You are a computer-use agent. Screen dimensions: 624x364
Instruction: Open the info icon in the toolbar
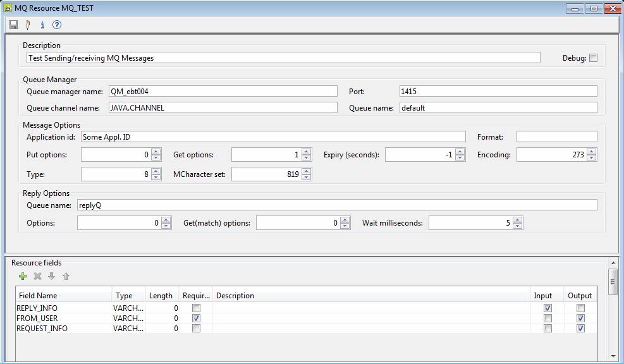(42, 25)
